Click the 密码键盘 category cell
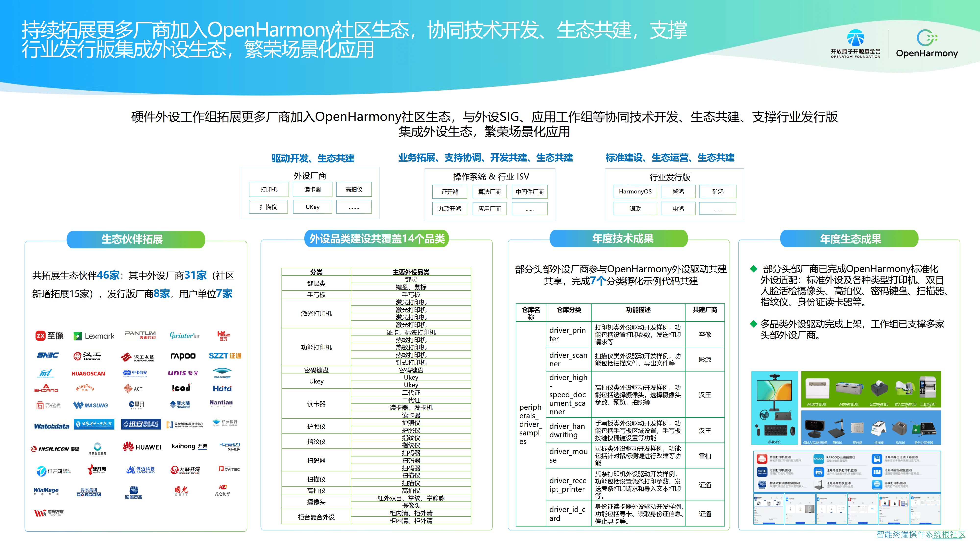 tap(316, 370)
